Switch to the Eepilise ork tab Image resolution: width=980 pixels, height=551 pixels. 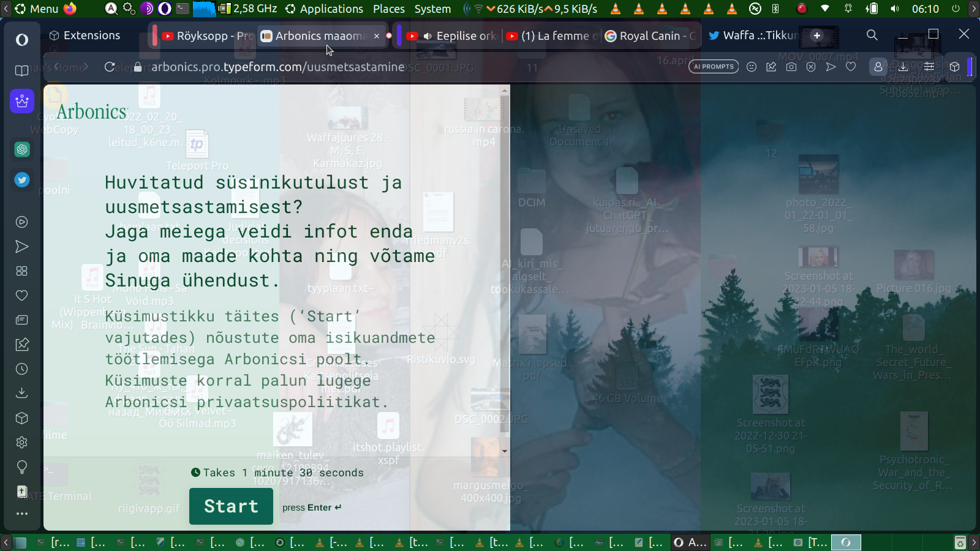click(453, 36)
